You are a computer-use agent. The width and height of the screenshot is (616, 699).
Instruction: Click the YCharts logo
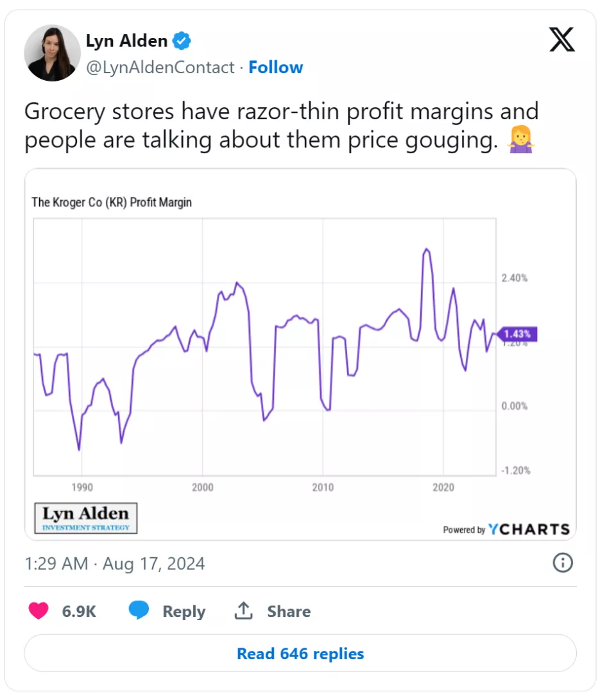(529, 529)
